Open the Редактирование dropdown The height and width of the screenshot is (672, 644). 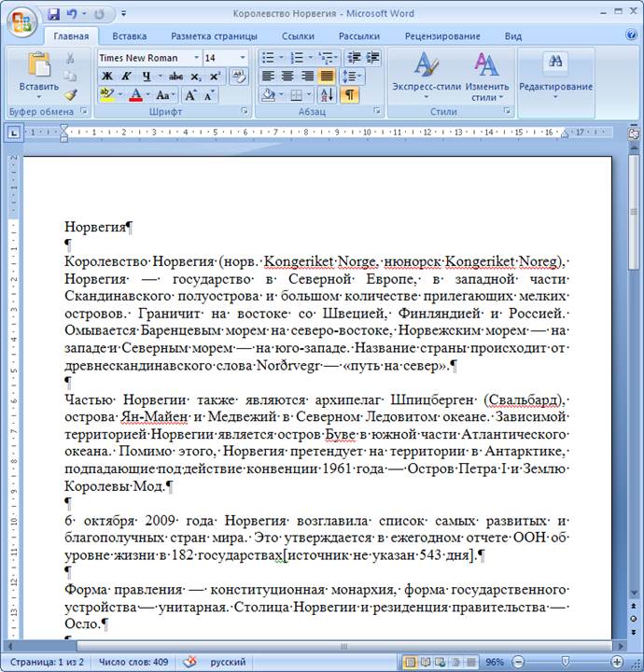555,77
